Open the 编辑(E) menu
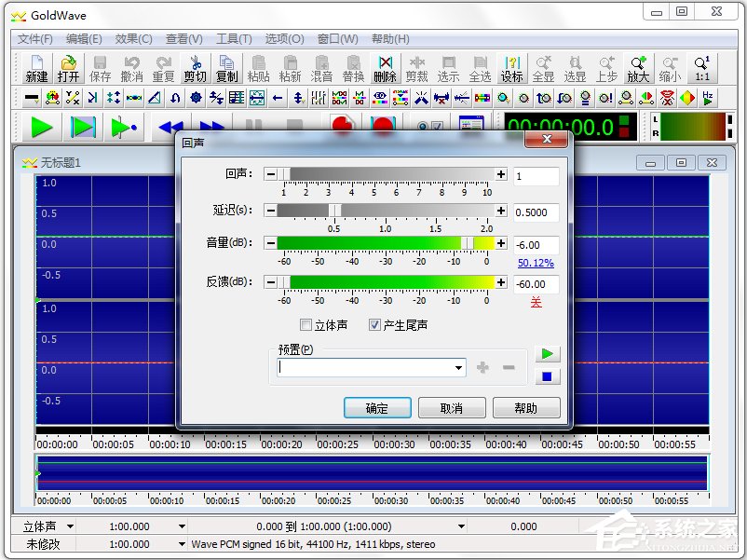The height and width of the screenshot is (560, 747). [84, 39]
